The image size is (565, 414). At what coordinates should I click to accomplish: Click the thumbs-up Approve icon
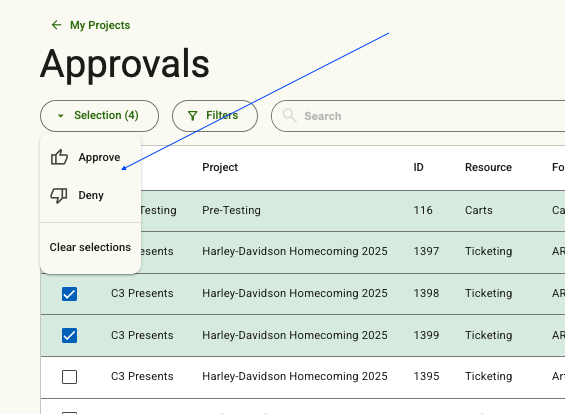point(59,157)
